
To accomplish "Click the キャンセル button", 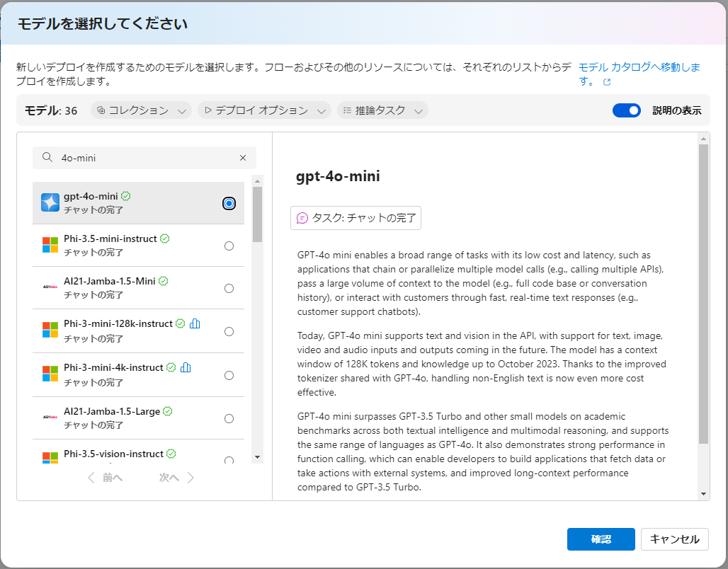I will (675, 539).
